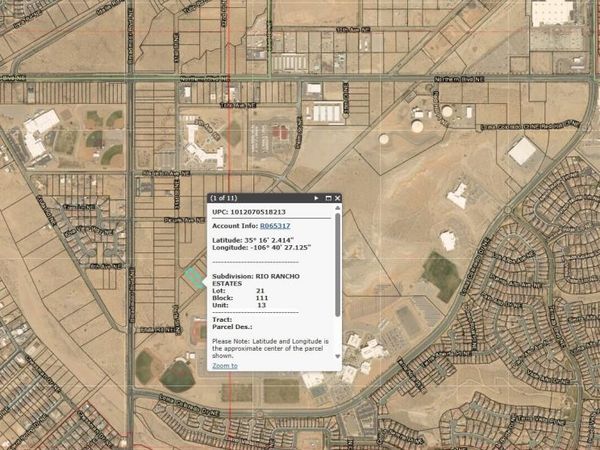The image size is (600, 450).
Task: Close the parcel info popup
Action: (338, 199)
